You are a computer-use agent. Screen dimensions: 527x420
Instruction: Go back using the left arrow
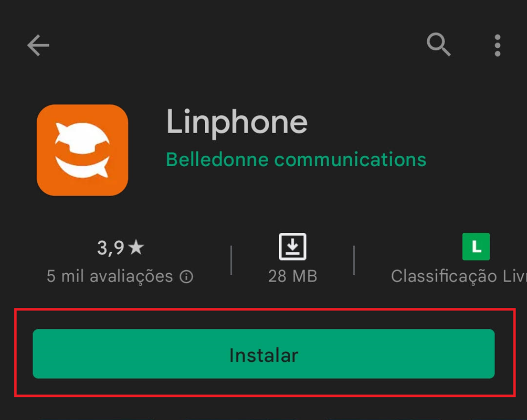[38, 45]
